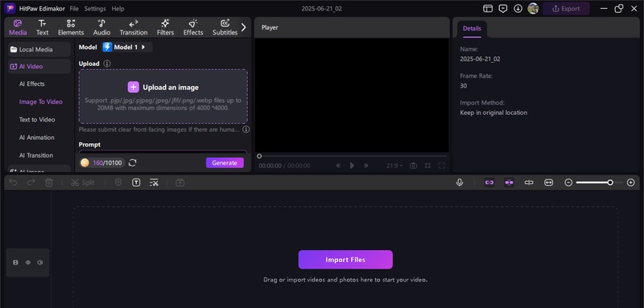
Task: Open the Media tab
Action: 18,27
